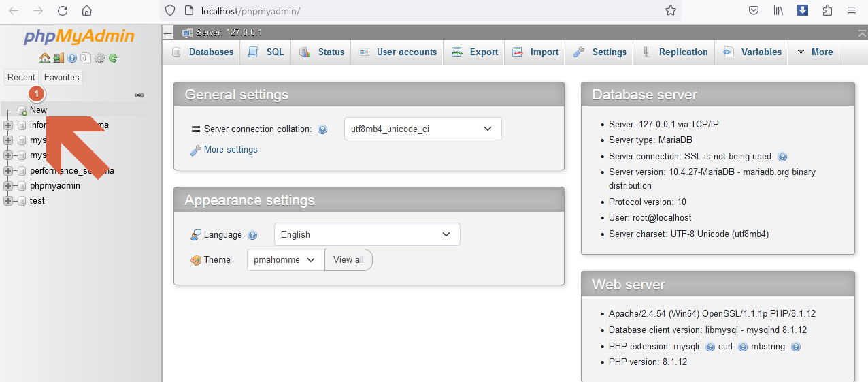
Task: Expand the information_schema database node
Action: (x=8, y=125)
